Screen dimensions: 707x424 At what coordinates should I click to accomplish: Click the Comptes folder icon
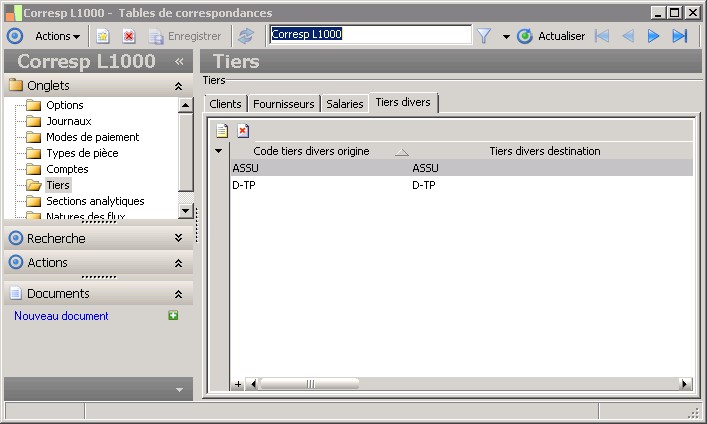point(33,169)
